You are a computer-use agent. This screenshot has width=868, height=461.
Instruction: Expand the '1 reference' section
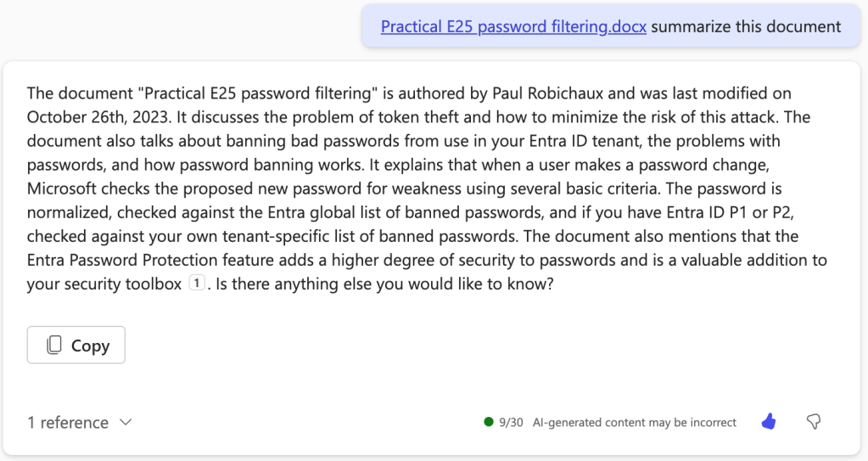[x=68, y=423]
